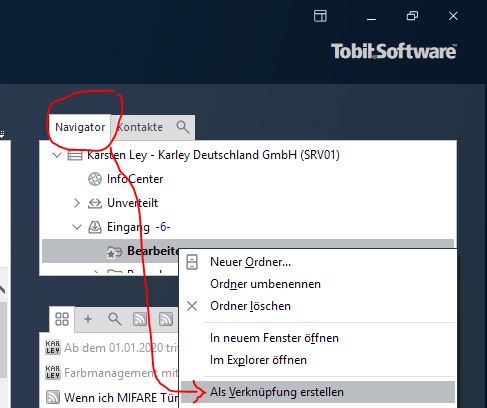487x408 pixels.
Task: Minimize the window
Action: [371, 19]
